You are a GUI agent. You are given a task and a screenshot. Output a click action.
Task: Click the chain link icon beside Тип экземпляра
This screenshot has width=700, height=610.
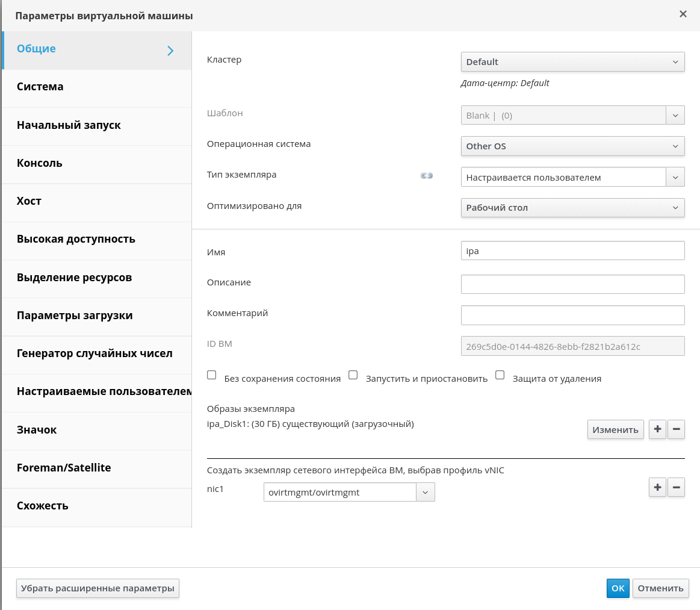pos(427,176)
